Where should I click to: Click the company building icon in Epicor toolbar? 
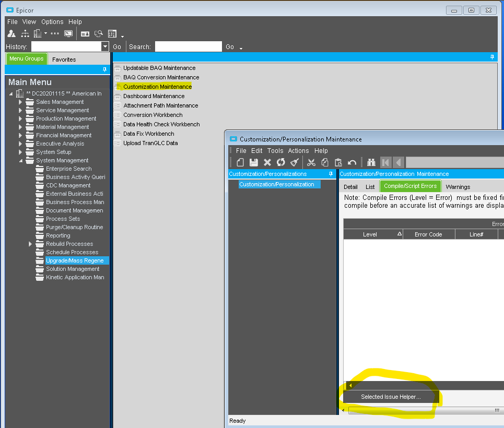[x=38, y=34]
